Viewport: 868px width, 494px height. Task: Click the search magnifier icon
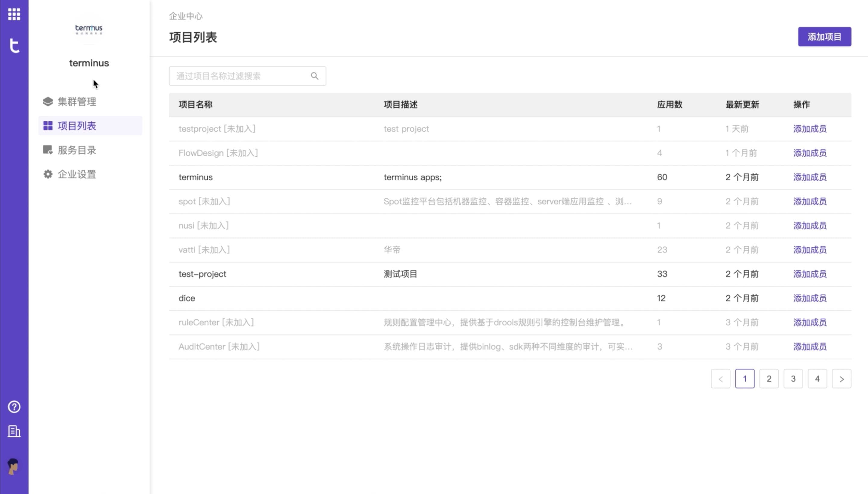(x=314, y=76)
